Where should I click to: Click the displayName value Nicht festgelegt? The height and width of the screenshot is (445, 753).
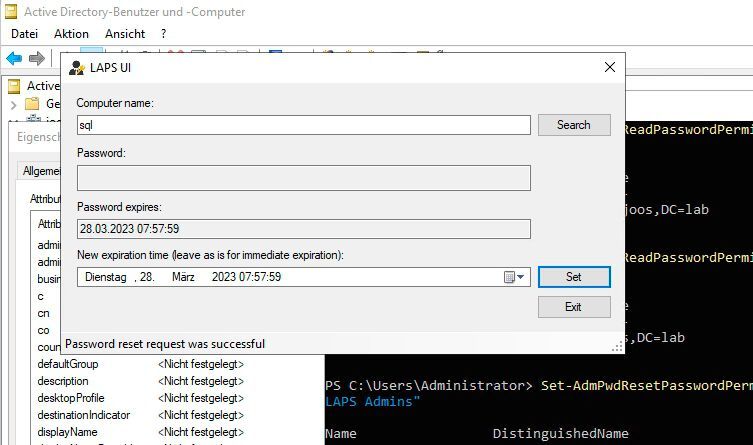(x=201, y=432)
